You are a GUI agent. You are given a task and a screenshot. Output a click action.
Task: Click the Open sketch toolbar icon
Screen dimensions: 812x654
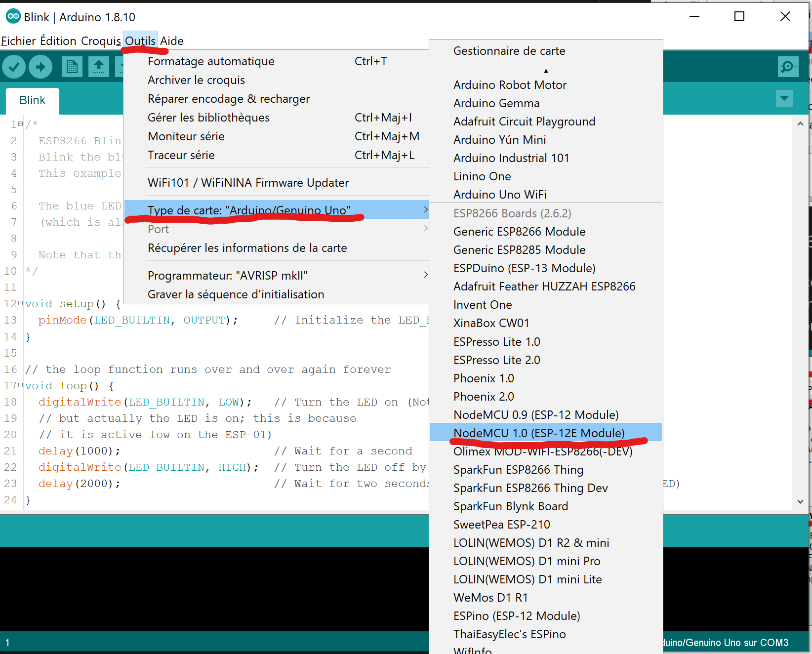point(99,67)
